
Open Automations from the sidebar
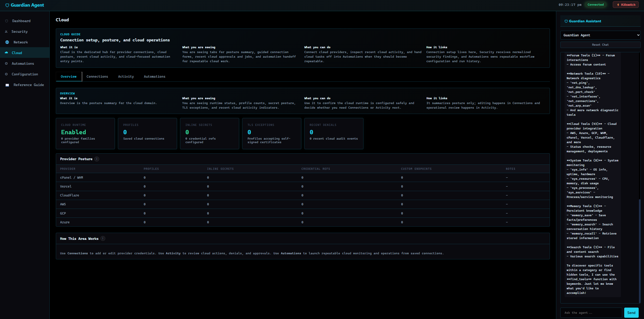pyautogui.click(x=25, y=63)
